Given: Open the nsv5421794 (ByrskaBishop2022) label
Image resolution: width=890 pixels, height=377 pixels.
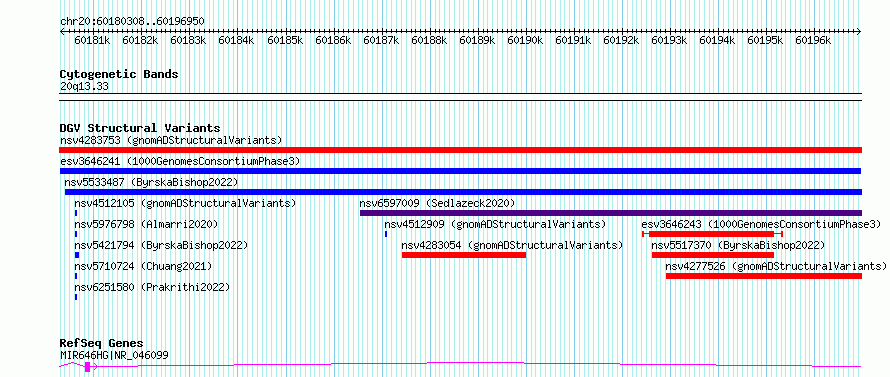Looking at the screenshot, I should click(x=161, y=245).
